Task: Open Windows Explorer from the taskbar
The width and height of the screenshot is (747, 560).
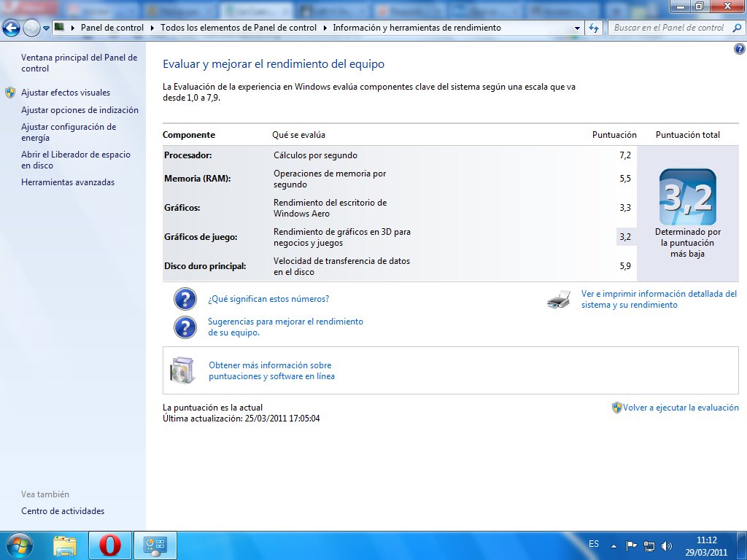Action: 65,545
